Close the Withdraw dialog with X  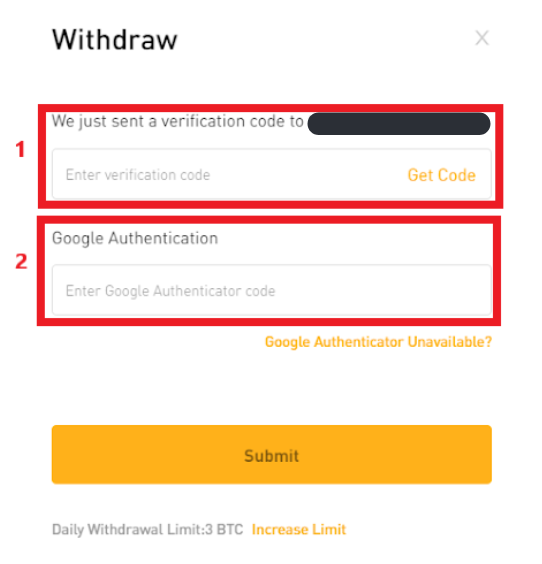point(482,38)
